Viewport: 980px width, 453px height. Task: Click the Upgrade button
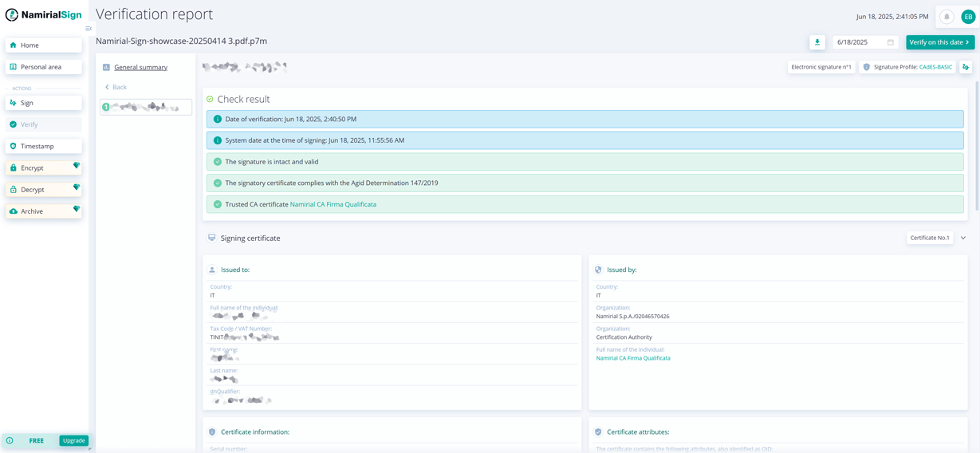(74, 440)
